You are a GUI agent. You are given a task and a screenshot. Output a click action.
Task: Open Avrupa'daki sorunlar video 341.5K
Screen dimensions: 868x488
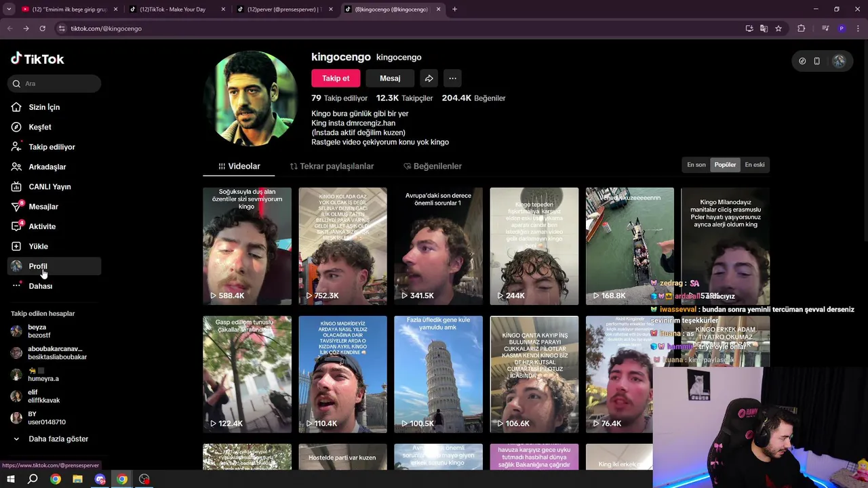(438, 246)
